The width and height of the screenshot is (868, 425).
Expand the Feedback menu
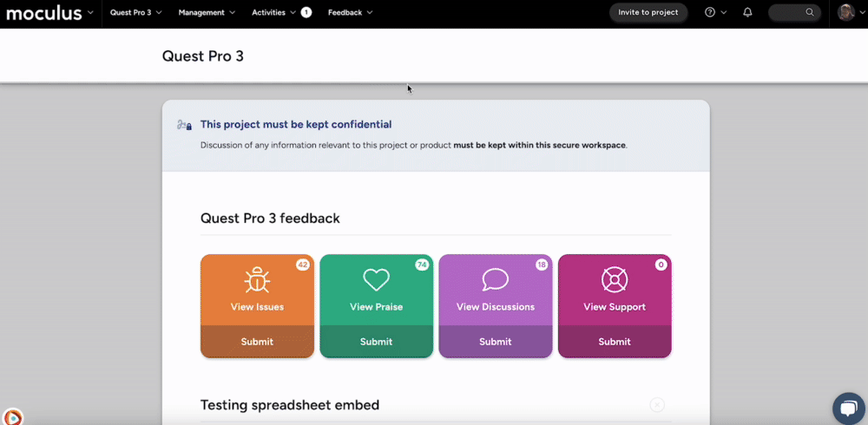pyautogui.click(x=350, y=13)
